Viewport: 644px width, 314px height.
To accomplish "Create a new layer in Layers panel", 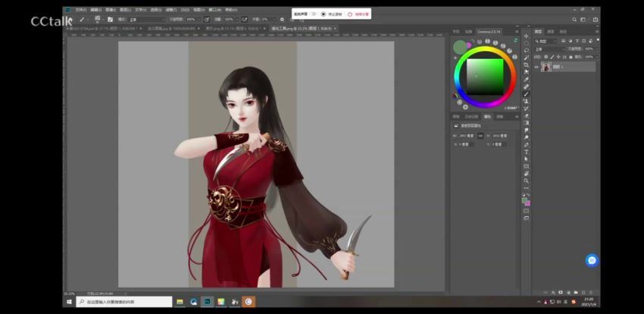I will (x=583, y=293).
